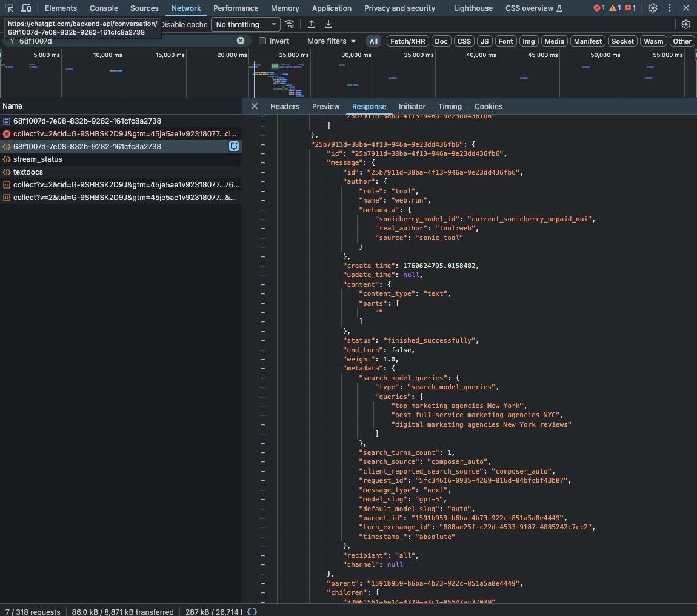Open the Privacy and security panel
The image size is (697, 616).
pyautogui.click(x=399, y=8)
